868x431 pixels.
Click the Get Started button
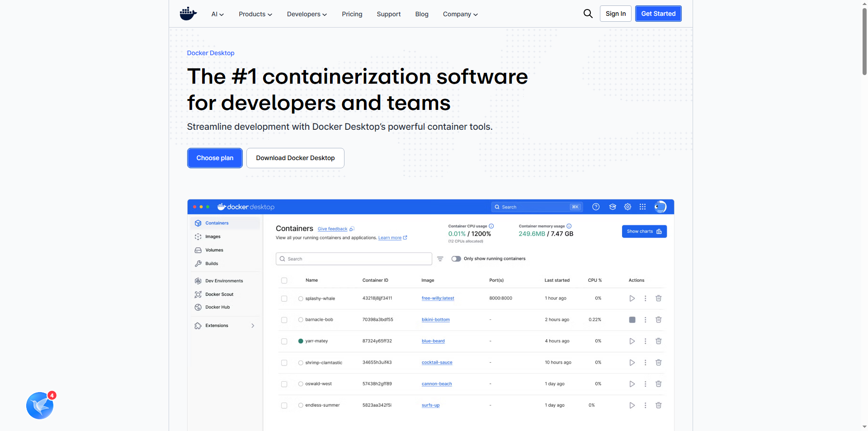(x=658, y=14)
